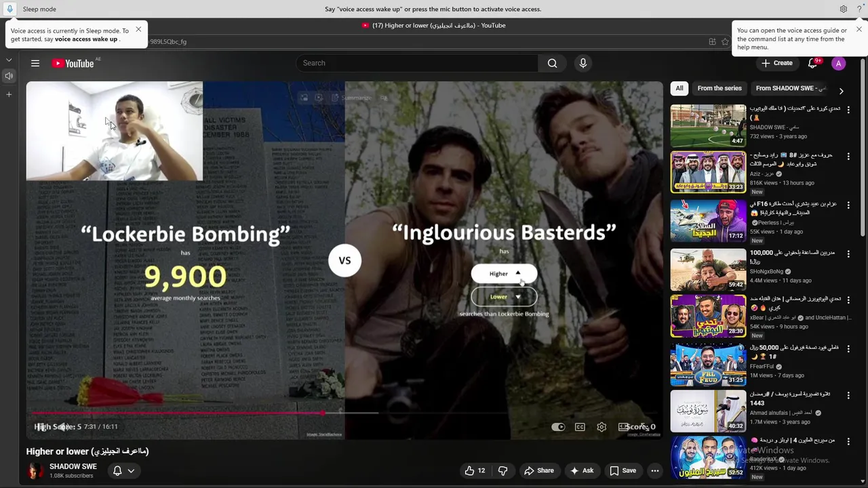Open the Ahmad alnufais channel link
The height and width of the screenshot is (488, 868).
(781, 413)
